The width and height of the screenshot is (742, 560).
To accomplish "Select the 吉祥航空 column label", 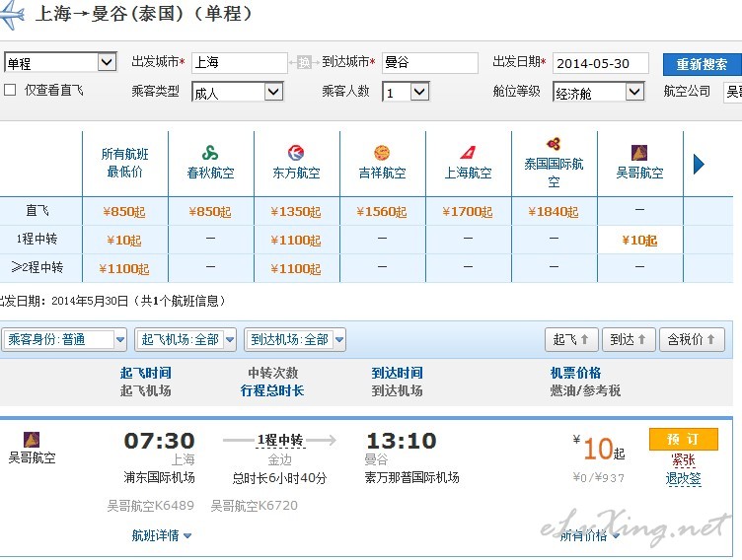I will (382, 173).
